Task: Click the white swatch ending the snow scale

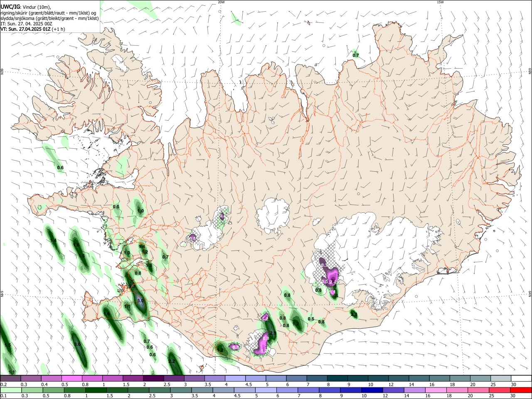Action: pos(521,378)
